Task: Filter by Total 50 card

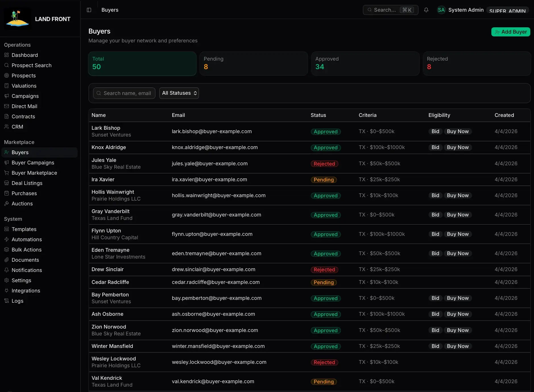Action: [142, 63]
